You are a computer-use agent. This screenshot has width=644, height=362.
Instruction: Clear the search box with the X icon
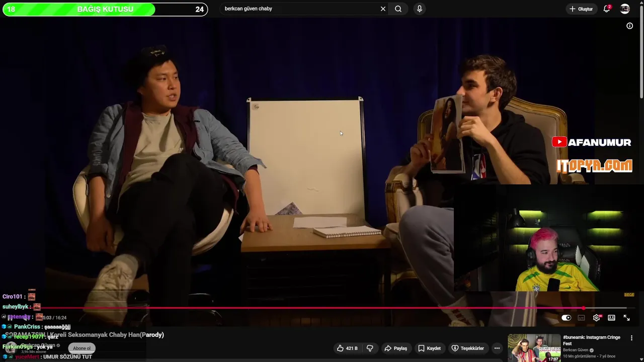tap(383, 9)
